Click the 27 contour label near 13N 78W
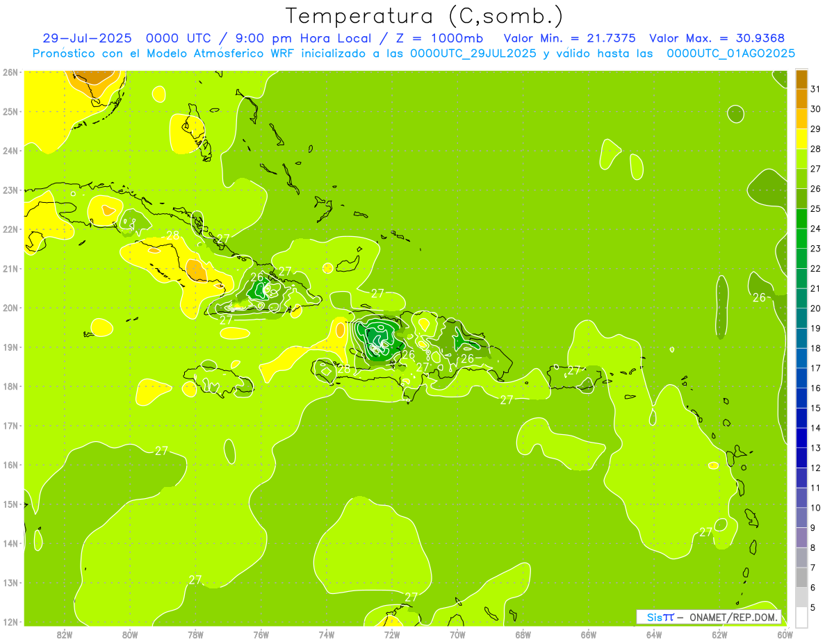 (x=195, y=579)
